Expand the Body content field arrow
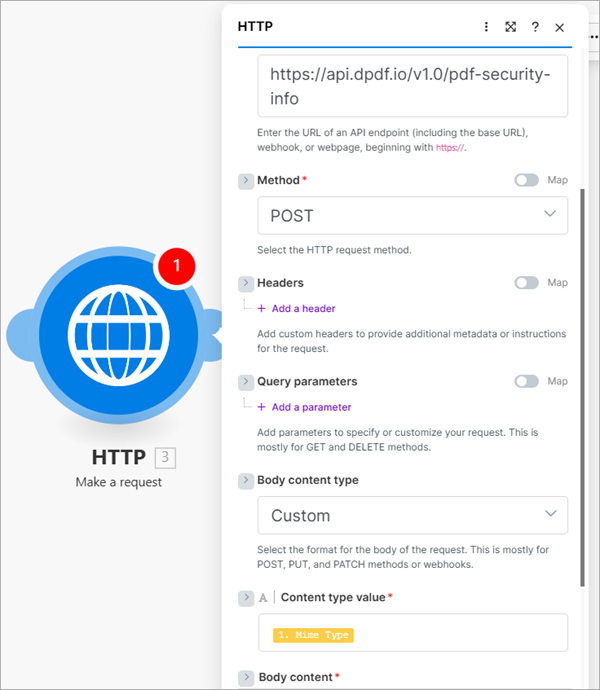Viewport: 600px width, 690px height. pyautogui.click(x=245, y=678)
